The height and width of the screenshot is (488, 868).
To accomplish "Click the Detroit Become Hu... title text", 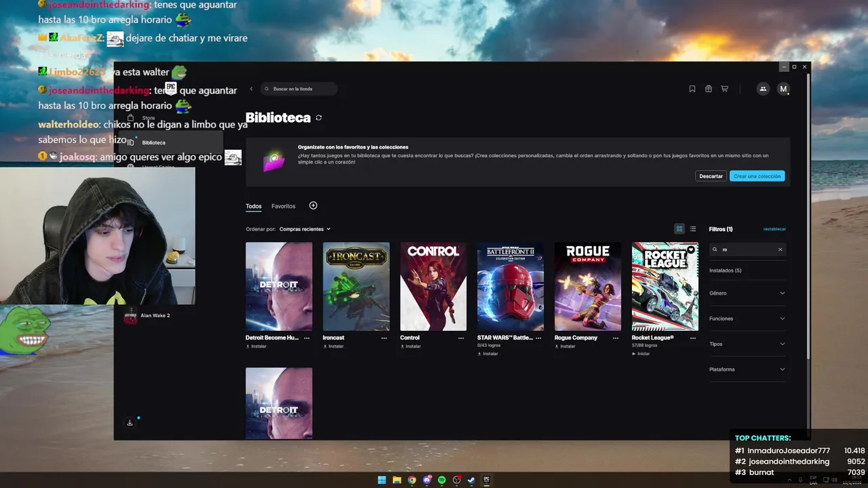I will [x=272, y=338].
